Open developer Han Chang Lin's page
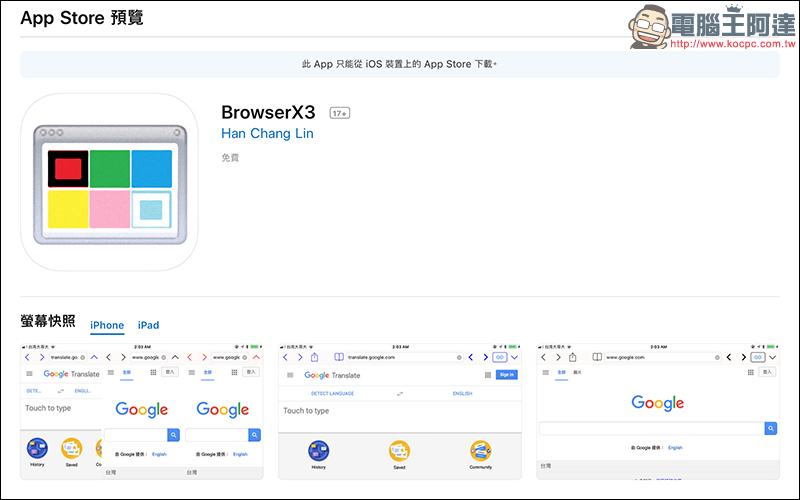Screen dimensions: 800x500 (x=267, y=134)
